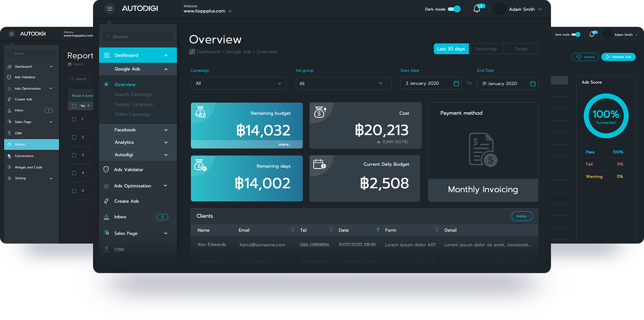Click Ads Validator shield icon in front sidebar
The height and width of the screenshot is (320, 644).
click(106, 169)
